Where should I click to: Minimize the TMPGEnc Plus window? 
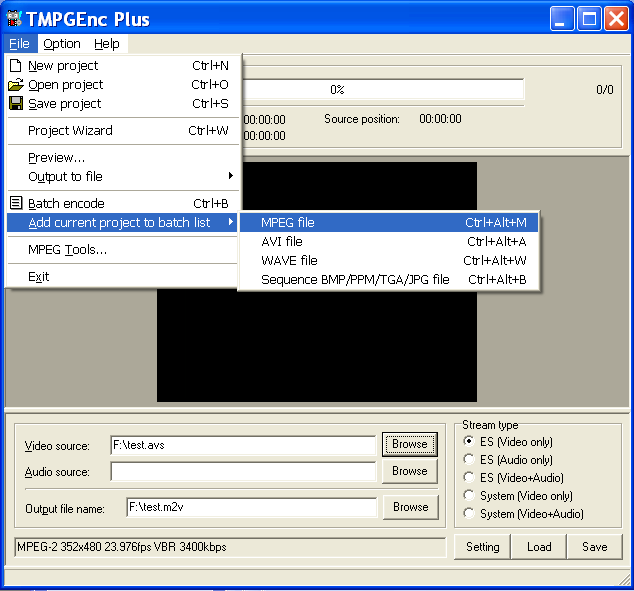click(562, 19)
